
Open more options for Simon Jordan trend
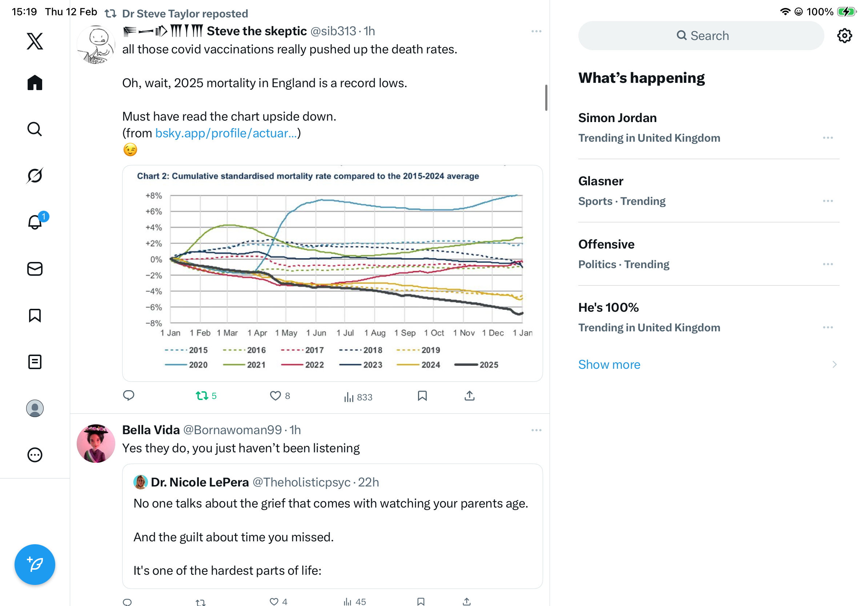[x=828, y=138]
